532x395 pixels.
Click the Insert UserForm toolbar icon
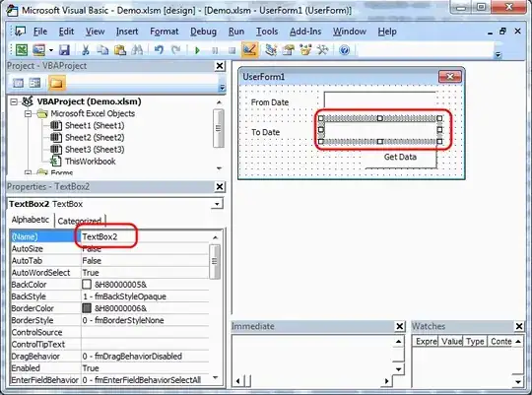pyautogui.click(x=38, y=50)
